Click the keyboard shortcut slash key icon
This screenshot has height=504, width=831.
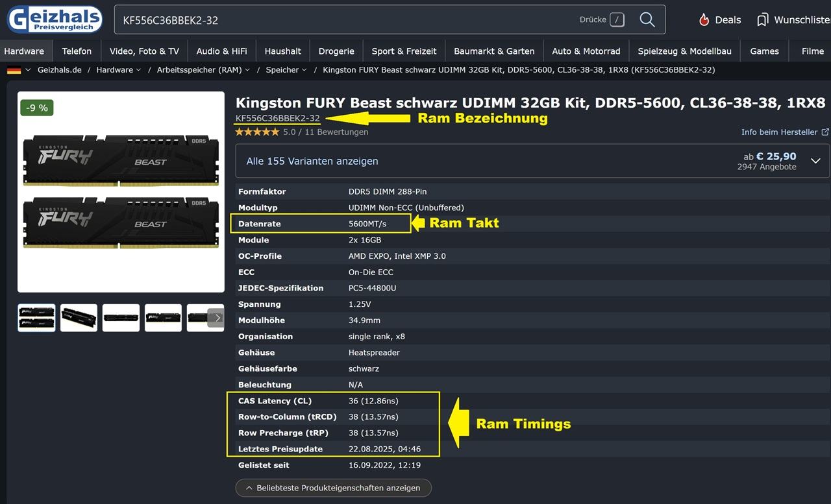point(617,19)
